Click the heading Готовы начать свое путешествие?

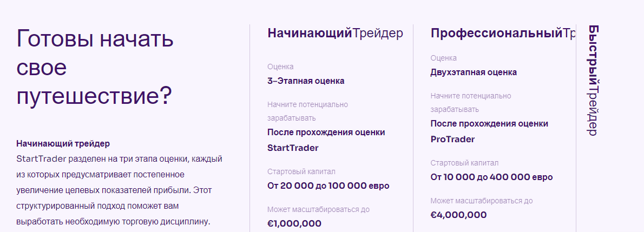coord(95,68)
